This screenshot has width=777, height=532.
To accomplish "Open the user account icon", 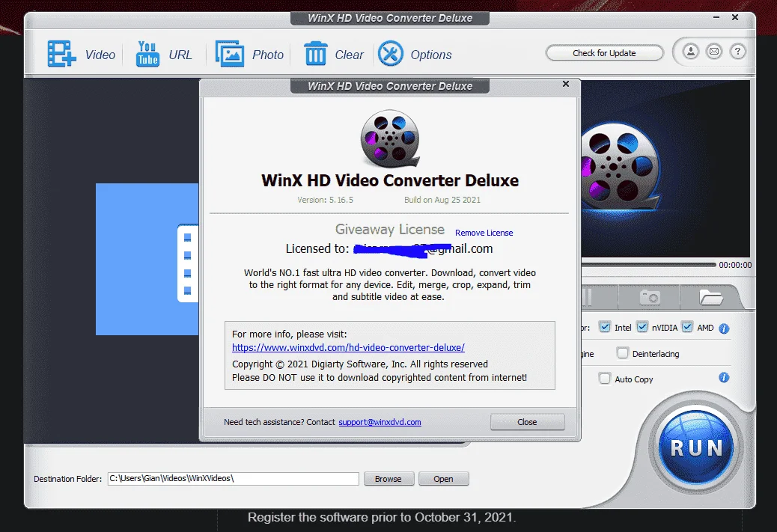I will [x=691, y=52].
